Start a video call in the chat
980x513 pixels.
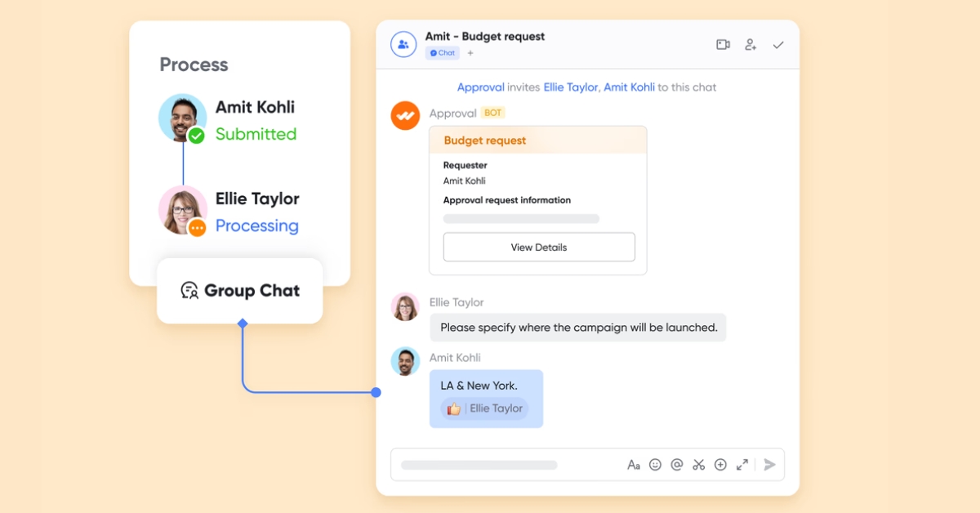tap(723, 45)
